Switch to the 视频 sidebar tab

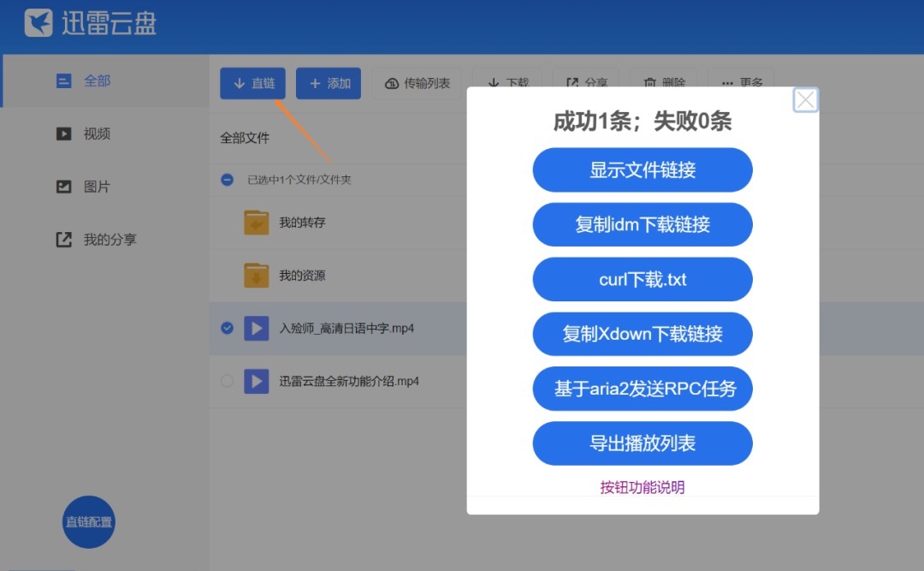coord(96,134)
